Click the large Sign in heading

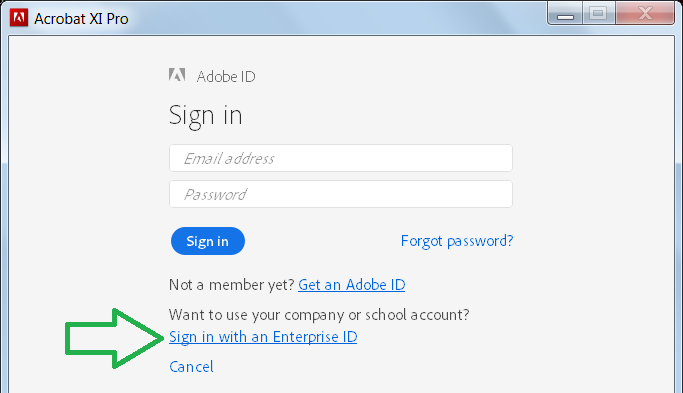pyautogui.click(x=205, y=116)
